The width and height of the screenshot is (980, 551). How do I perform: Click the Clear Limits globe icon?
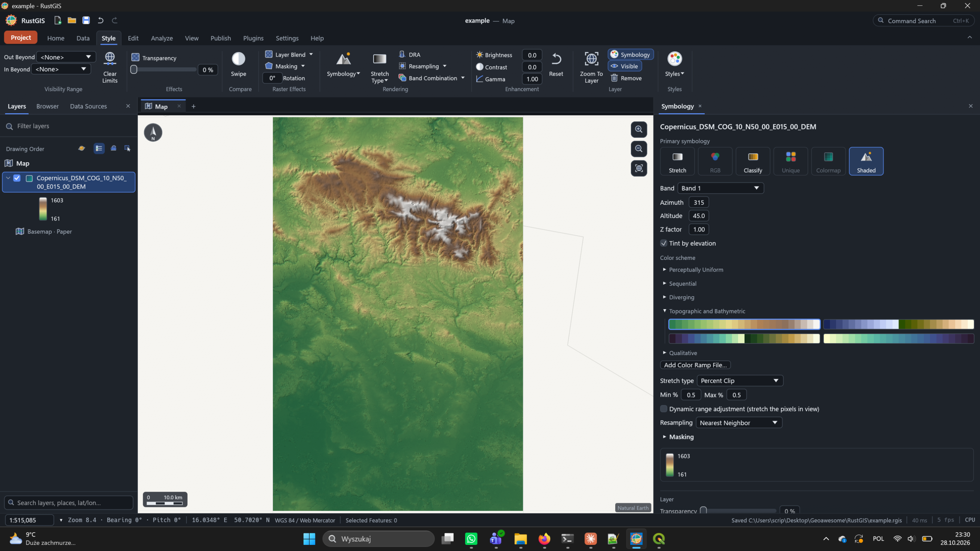point(110,58)
